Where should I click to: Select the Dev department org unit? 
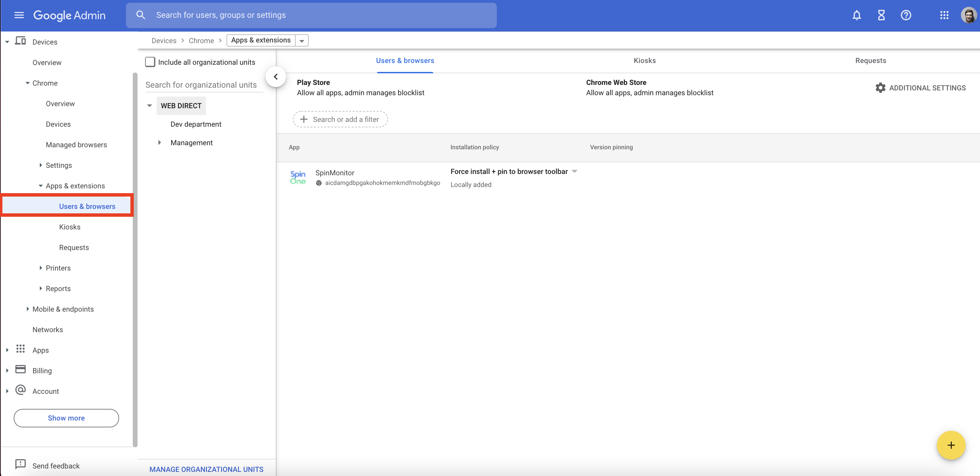195,124
